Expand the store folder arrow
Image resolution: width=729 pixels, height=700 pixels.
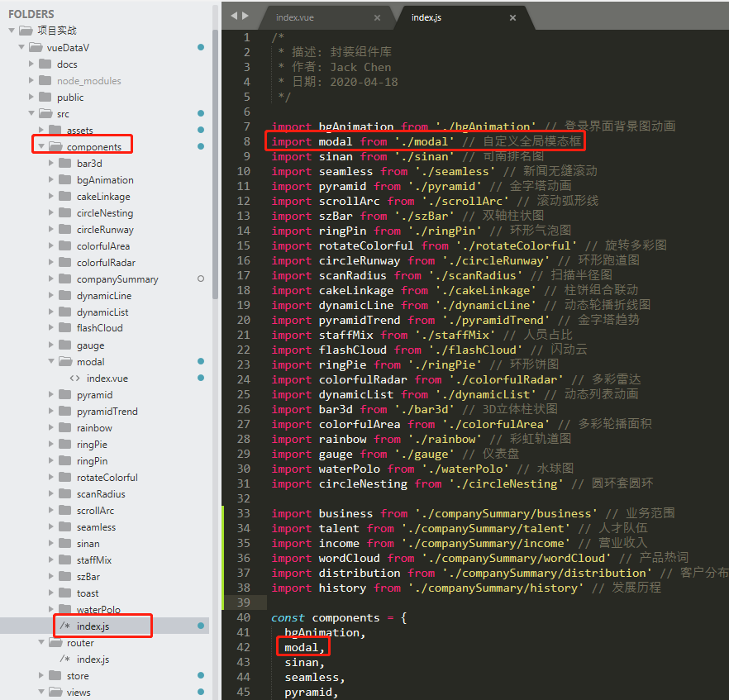[x=41, y=675]
